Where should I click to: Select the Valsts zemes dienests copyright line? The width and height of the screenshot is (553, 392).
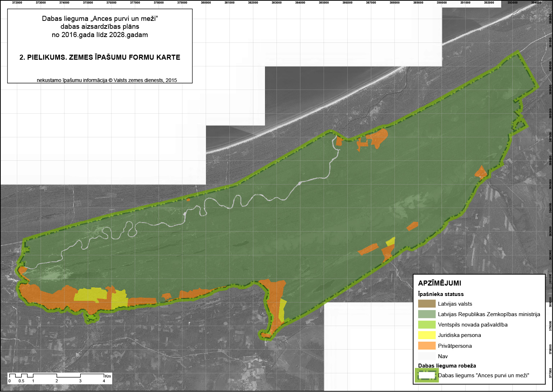click(x=107, y=81)
